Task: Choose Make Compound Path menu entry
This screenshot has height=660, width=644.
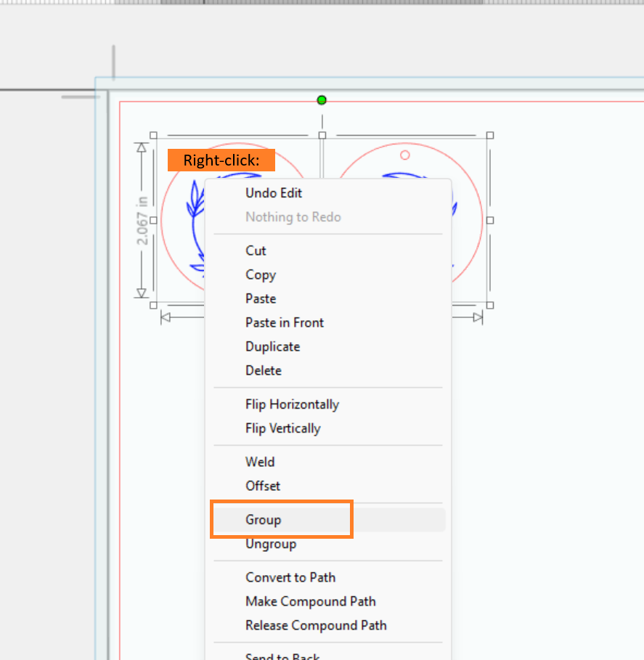Action: 328,601
